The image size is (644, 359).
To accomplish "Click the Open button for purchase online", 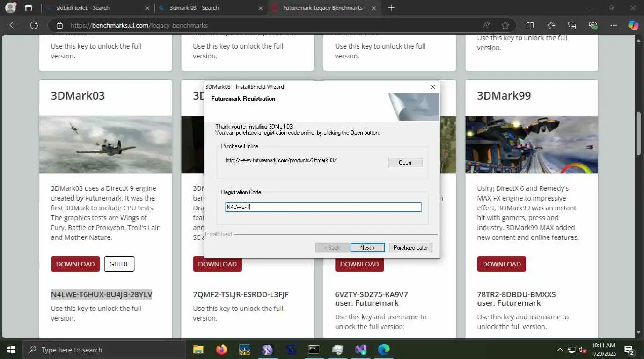I will pos(405,163).
